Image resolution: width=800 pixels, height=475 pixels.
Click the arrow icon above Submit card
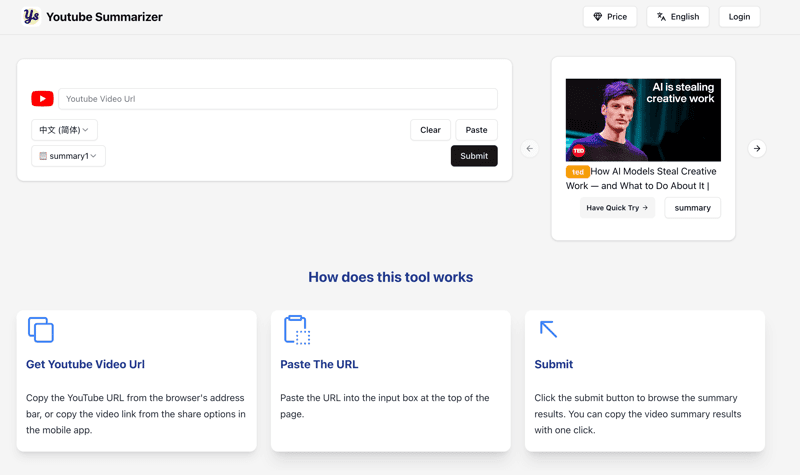point(548,329)
